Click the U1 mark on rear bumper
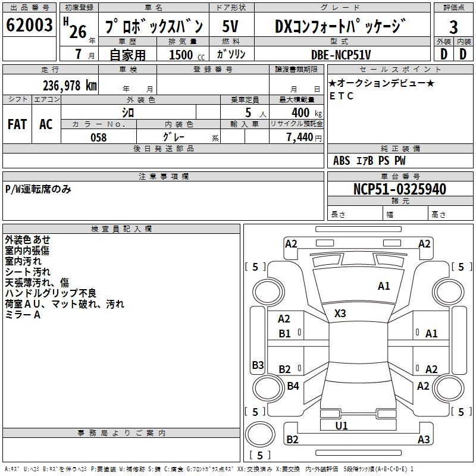The width and height of the screenshot is (476, 476). (x=342, y=425)
